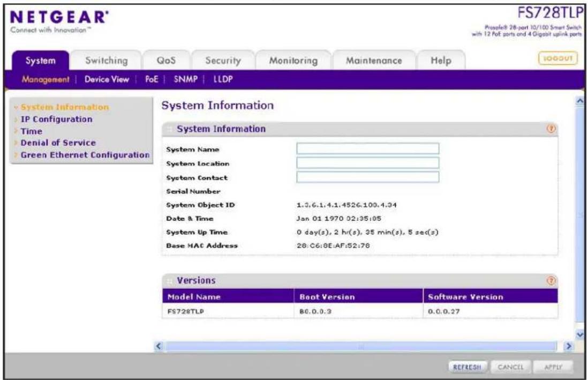This screenshot has height=380, width=588.
Task: Click the Apply button
Action: [553, 367]
